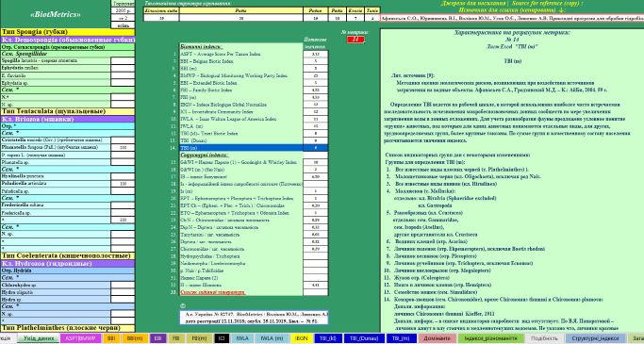Select the ASPT current value cell 3.13
The width and height of the screenshot is (644, 344).
pos(316,54)
